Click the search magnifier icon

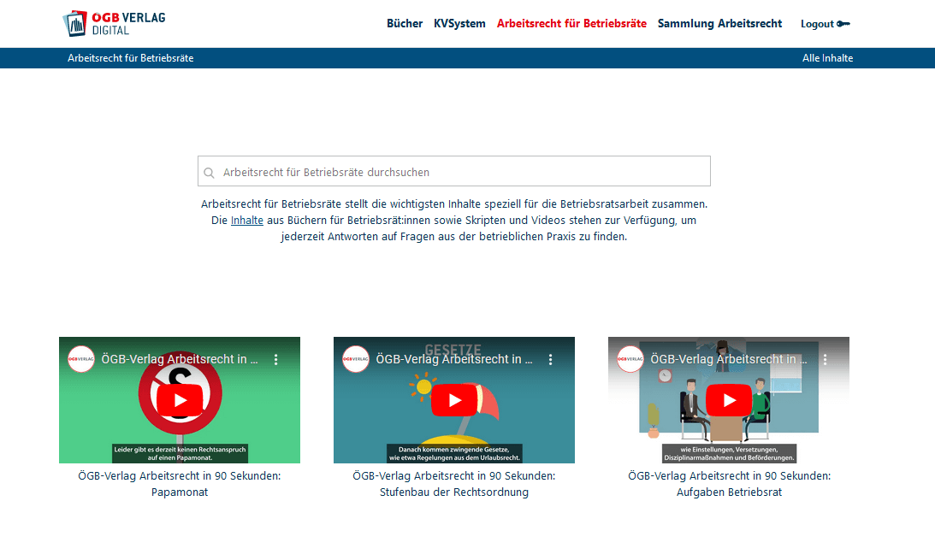click(x=209, y=173)
